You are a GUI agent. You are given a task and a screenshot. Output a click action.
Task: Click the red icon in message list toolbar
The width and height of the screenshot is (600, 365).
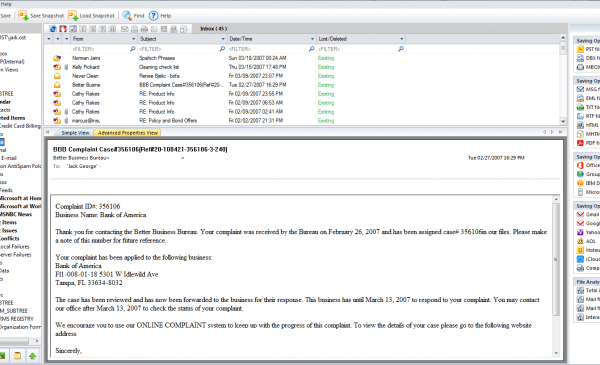coord(63,29)
